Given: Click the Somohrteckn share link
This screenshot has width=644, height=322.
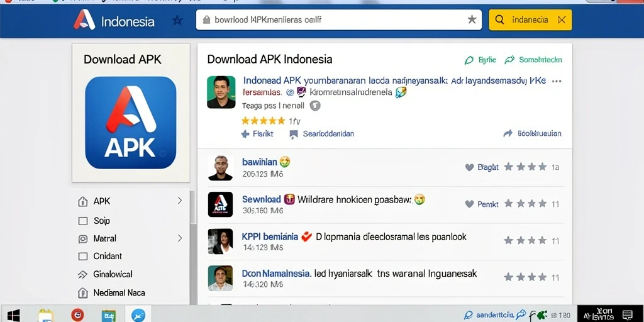Looking at the screenshot, I should pyautogui.click(x=533, y=60).
